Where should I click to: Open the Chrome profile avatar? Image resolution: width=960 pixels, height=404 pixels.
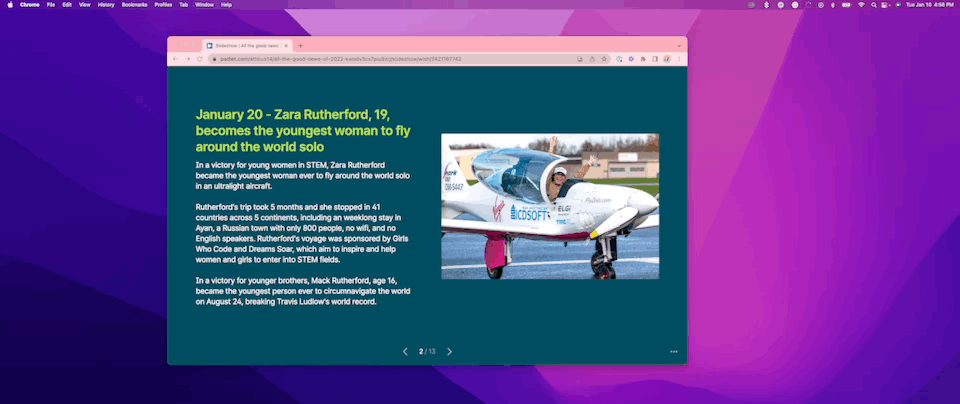point(667,59)
